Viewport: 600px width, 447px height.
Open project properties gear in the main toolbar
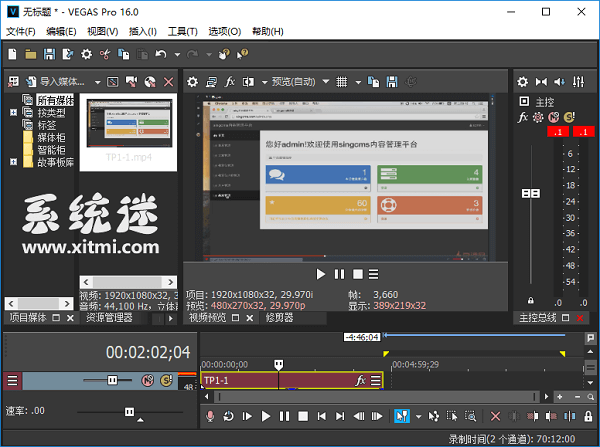click(86, 54)
